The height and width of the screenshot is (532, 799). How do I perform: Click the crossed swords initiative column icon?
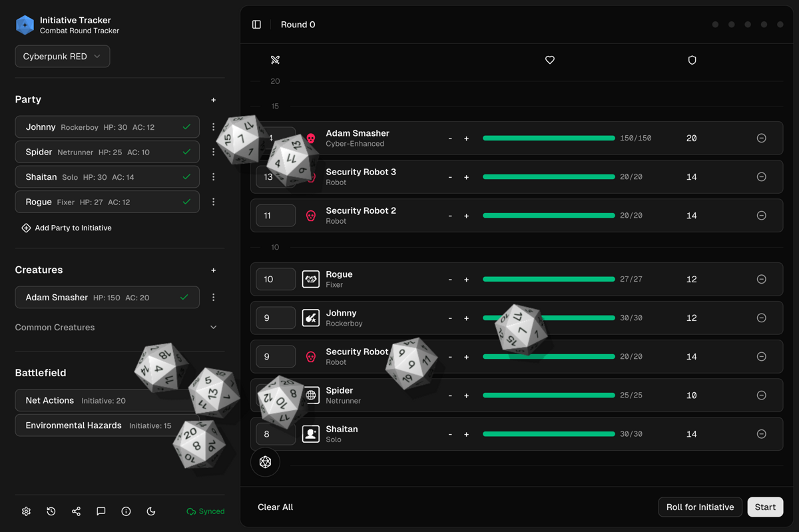pos(275,60)
